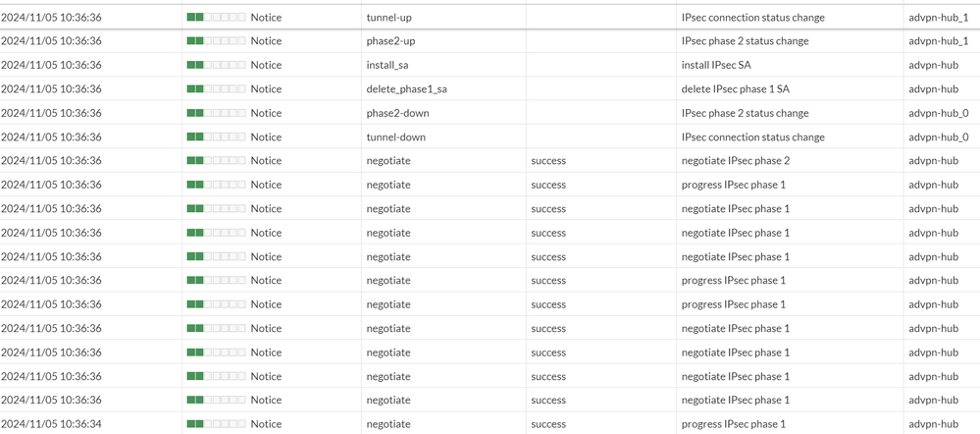Open the delete_phase1_sa log entry
980x434 pixels.
tap(406, 89)
